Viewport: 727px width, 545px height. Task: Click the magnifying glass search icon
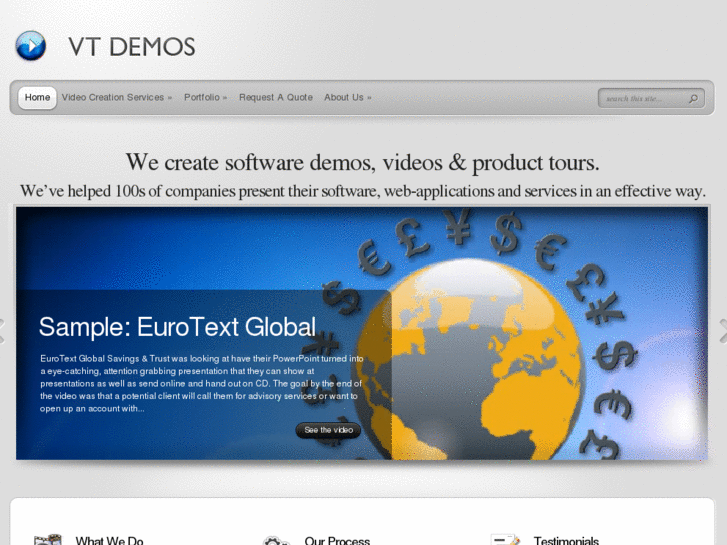(x=694, y=98)
